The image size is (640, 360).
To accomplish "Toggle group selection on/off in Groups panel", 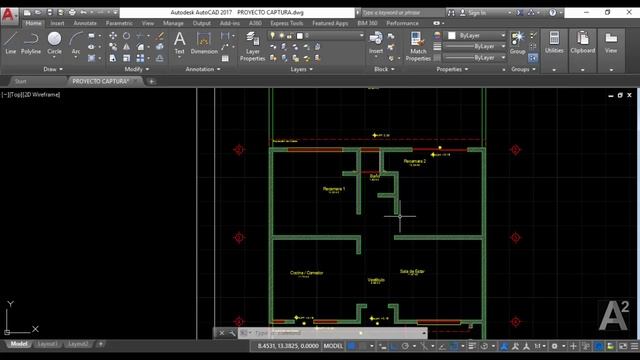I will click(x=533, y=58).
